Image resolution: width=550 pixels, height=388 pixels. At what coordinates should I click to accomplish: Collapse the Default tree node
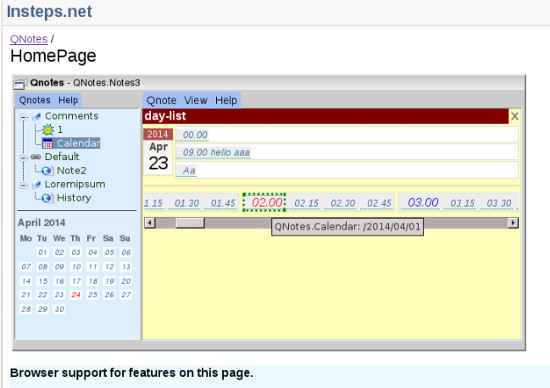pos(23,158)
